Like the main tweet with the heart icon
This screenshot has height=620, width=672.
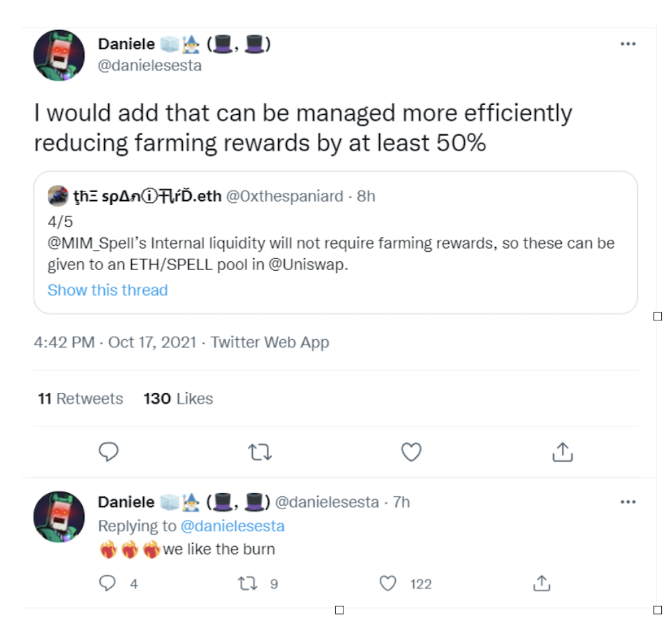(411, 452)
